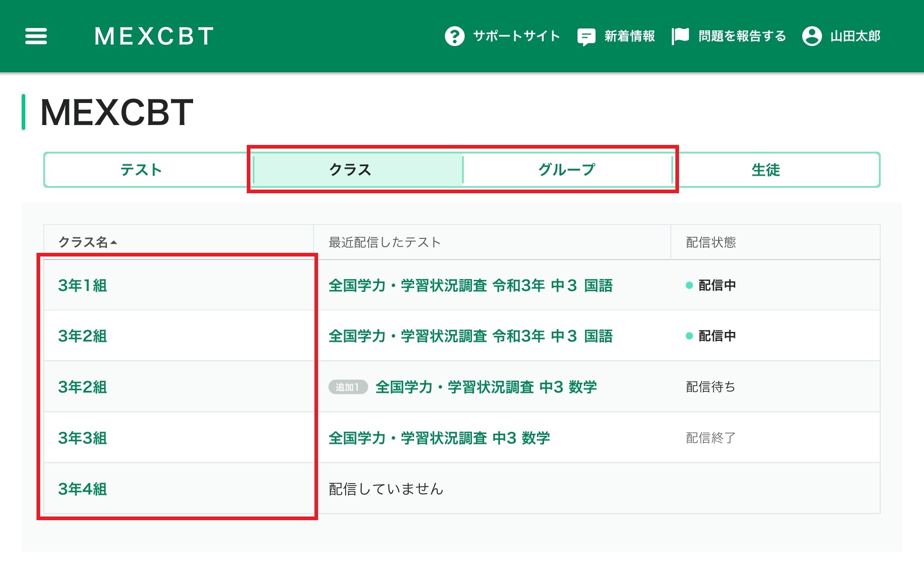Click the 追加1 badge
Viewport: 924px width, 568px height.
348,387
